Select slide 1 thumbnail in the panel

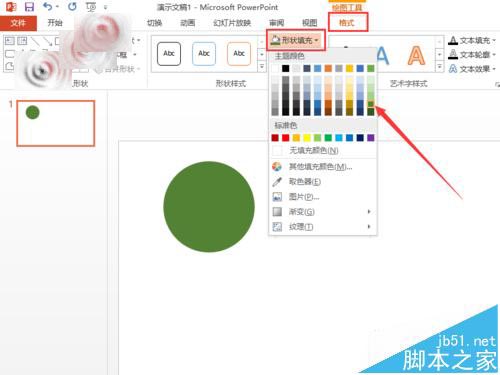[x=56, y=123]
